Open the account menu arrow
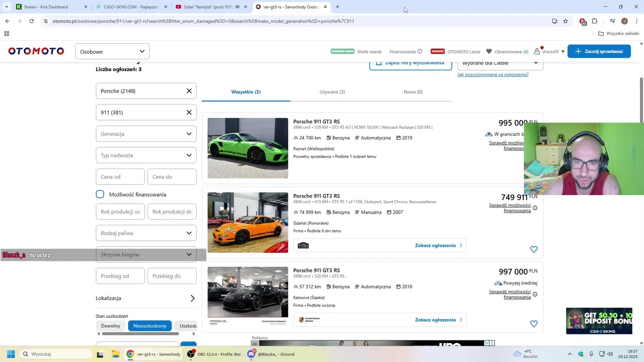This screenshot has height=362, width=644. point(562,52)
